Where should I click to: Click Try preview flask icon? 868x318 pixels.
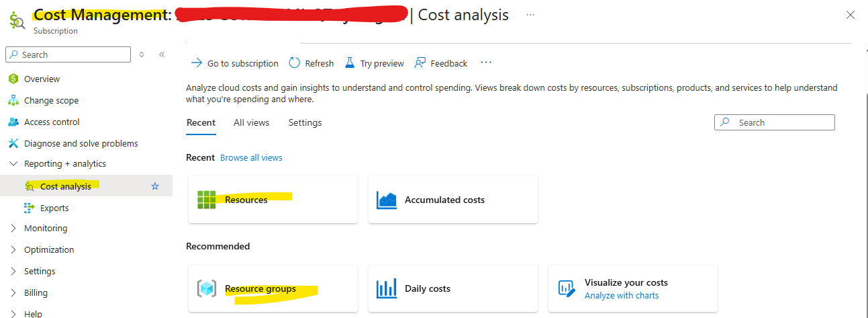[349, 63]
